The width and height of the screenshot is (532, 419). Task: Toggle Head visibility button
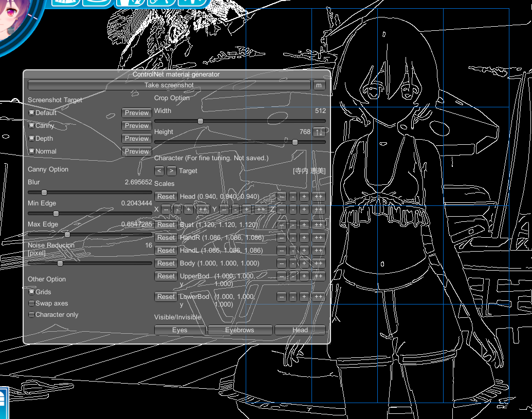click(x=300, y=330)
